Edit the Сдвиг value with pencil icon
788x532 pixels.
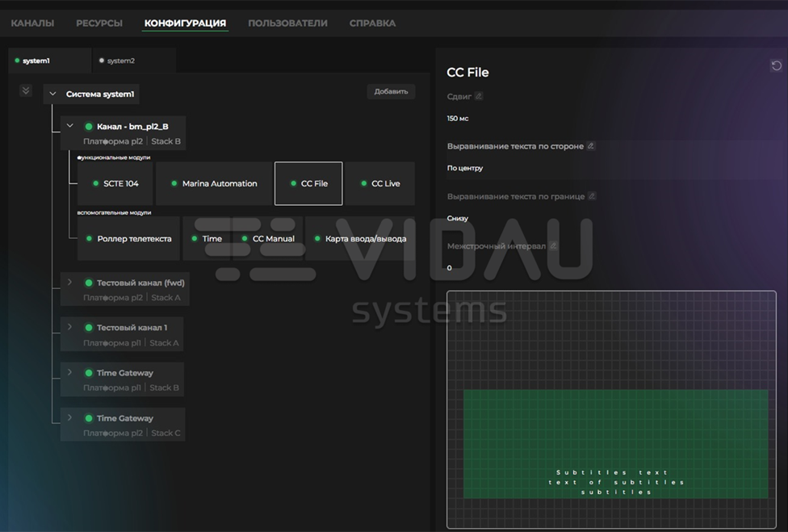pos(479,96)
